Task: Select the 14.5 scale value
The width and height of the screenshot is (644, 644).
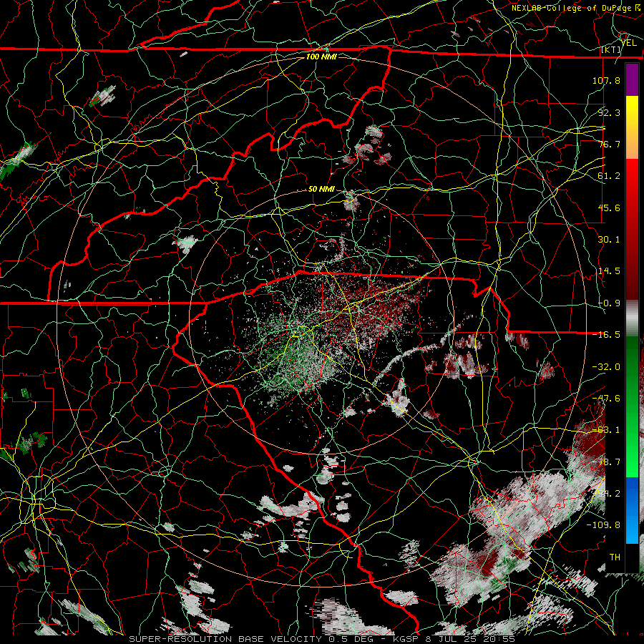Action: [609, 271]
